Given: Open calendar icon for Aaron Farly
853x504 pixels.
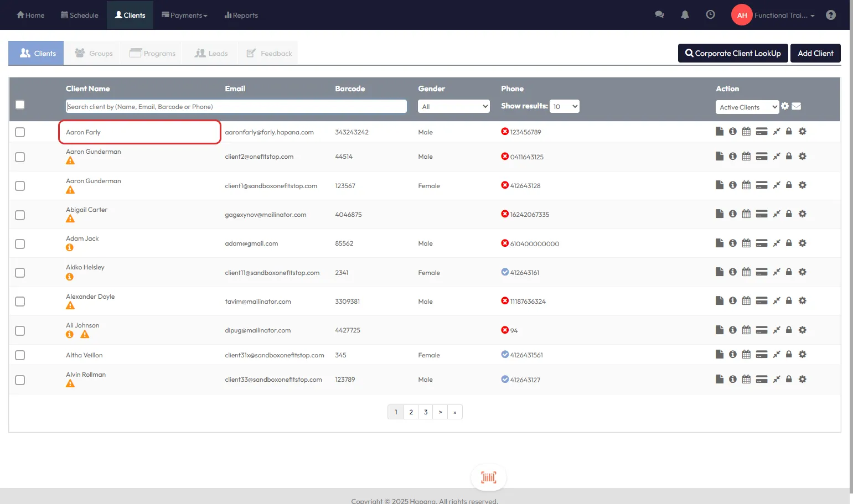Looking at the screenshot, I should (746, 132).
